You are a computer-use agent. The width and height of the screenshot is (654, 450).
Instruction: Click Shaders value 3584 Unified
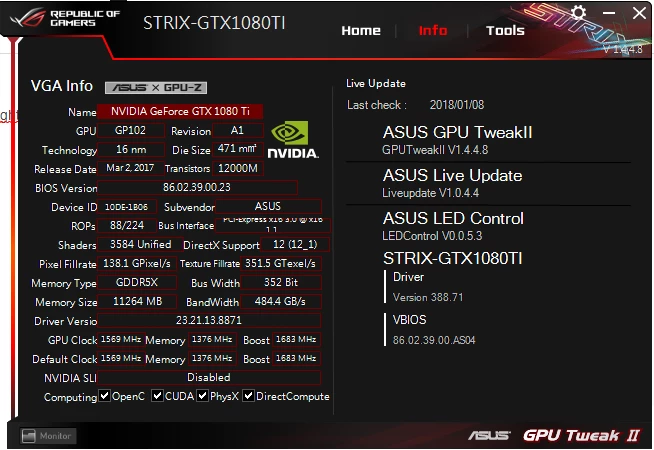[x=141, y=244]
